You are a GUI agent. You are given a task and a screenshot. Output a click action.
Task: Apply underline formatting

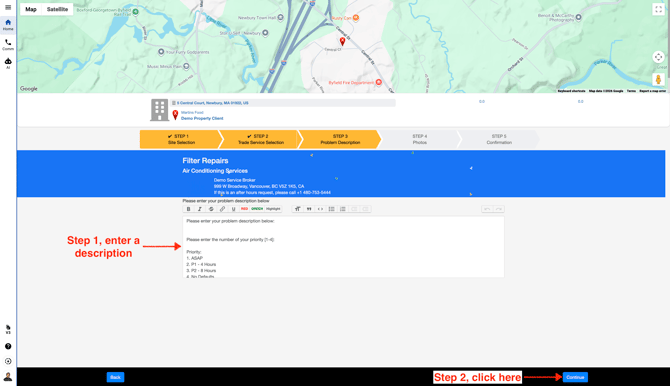233,209
